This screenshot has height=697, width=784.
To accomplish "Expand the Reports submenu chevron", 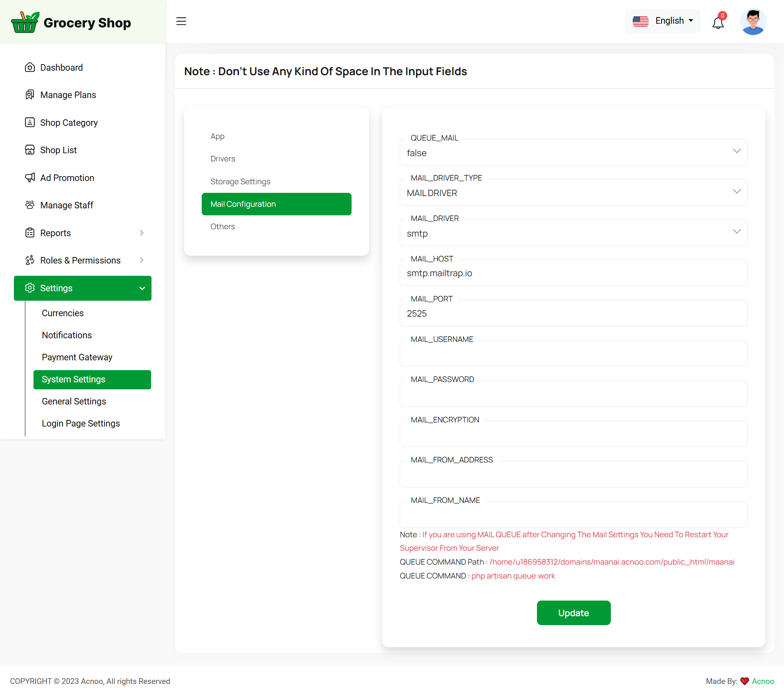I will pyautogui.click(x=142, y=233).
